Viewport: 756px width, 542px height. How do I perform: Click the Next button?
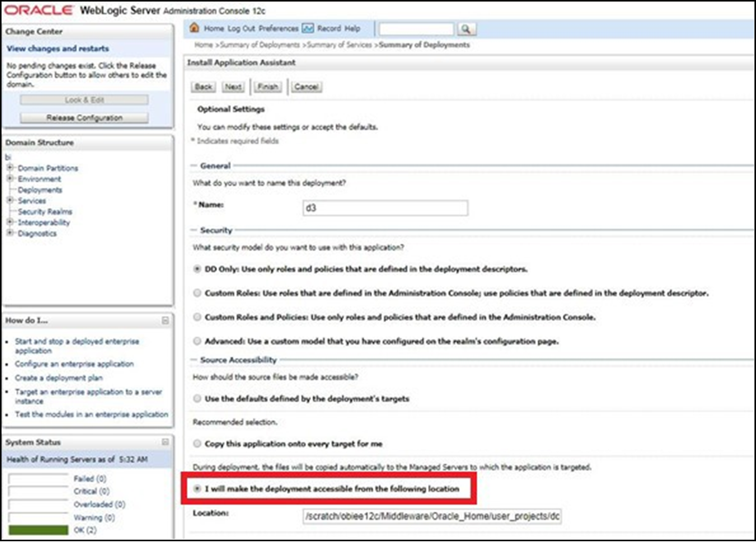[x=233, y=87]
